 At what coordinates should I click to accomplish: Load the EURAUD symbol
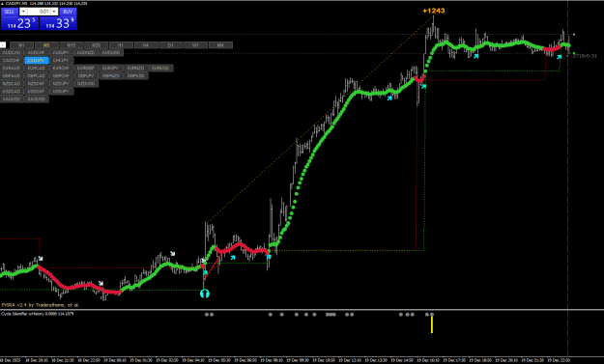[12, 69]
